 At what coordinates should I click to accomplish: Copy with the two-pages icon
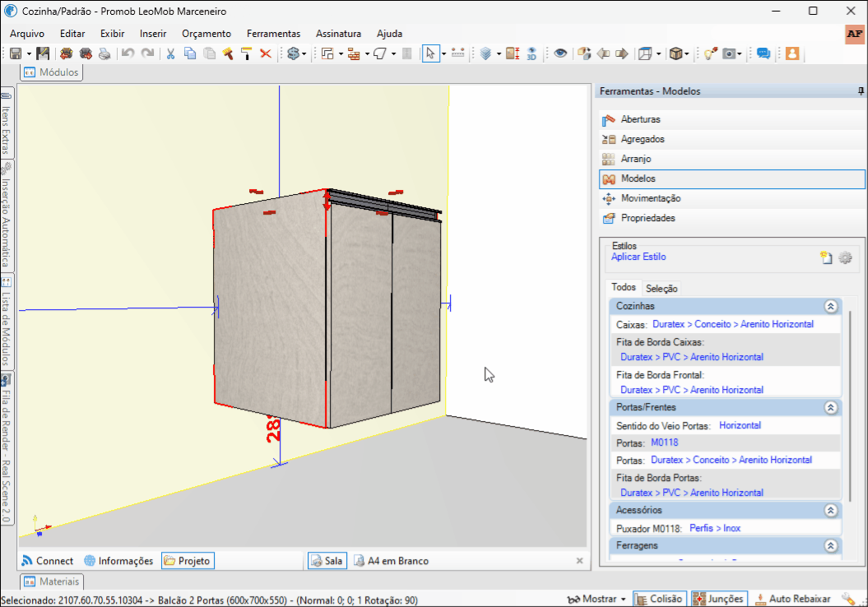[190, 53]
